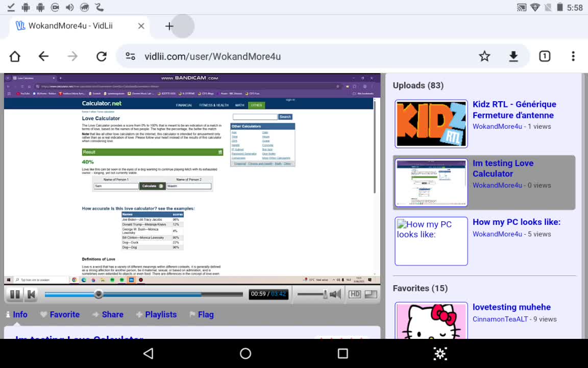
Task: Restart the video from the beginning
Action: click(32, 294)
